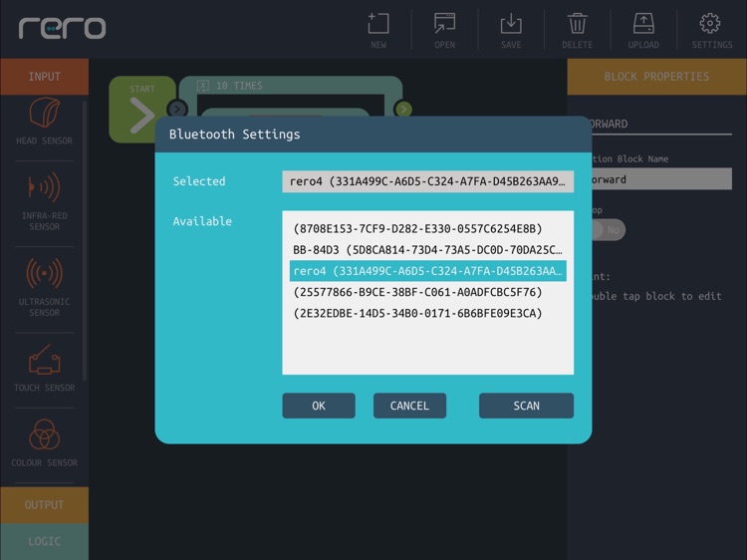Select the Colour Sensor icon
The width and height of the screenshot is (747, 560).
[x=44, y=434]
